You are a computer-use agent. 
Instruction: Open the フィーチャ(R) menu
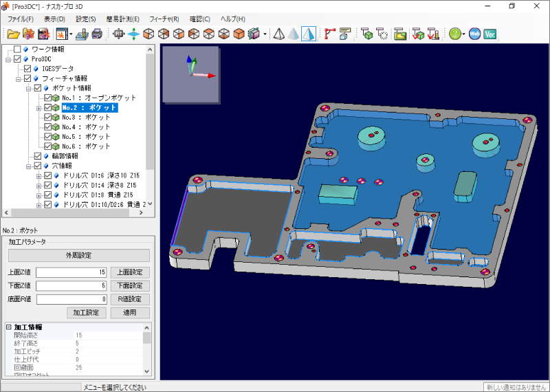tap(164, 19)
